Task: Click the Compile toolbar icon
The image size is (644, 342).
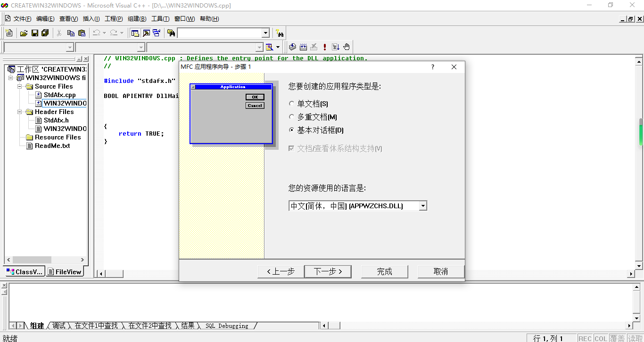Action: [x=292, y=47]
